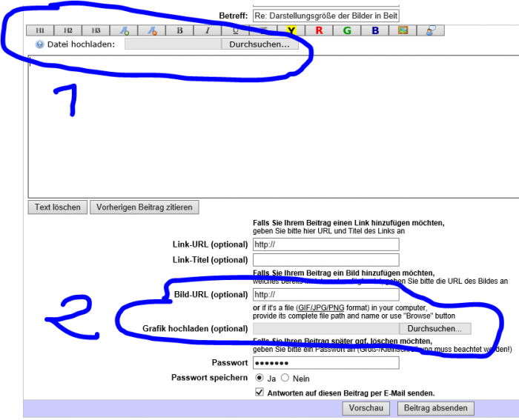Click Durchsuchen next to Datei hochladen
The image size is (519, 420).
pyautogui.click(x=259, y=44)
